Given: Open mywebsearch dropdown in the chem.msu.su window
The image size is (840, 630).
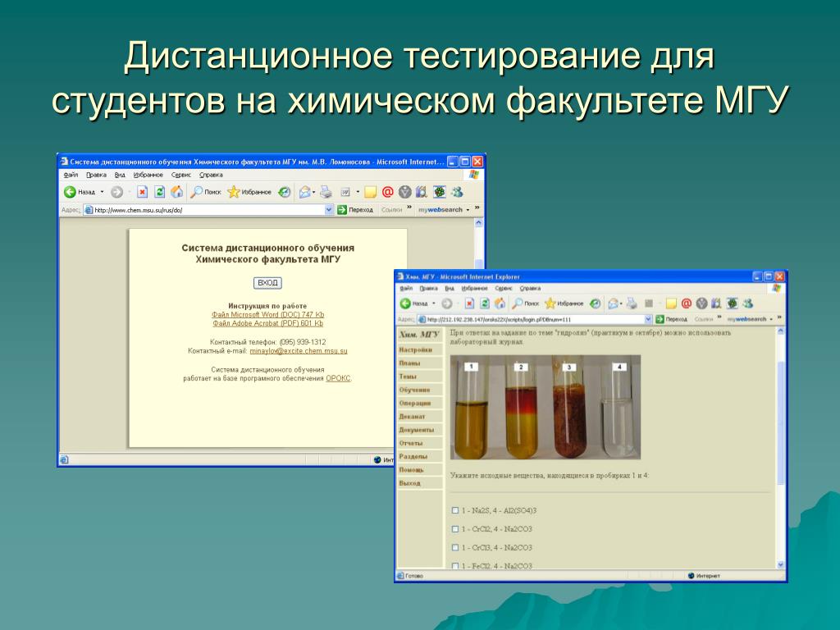Looking at the screenshot, I should click(x=468, y=210).
